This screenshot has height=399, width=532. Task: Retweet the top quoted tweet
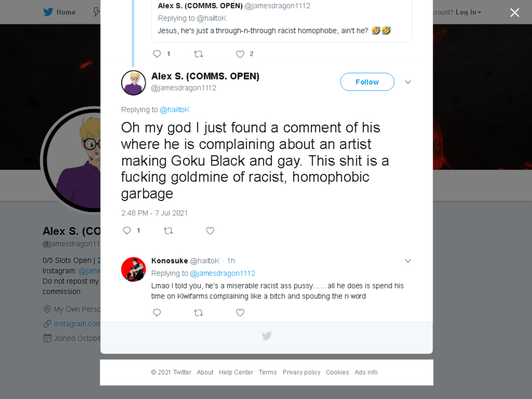click(x=198, y=54)
